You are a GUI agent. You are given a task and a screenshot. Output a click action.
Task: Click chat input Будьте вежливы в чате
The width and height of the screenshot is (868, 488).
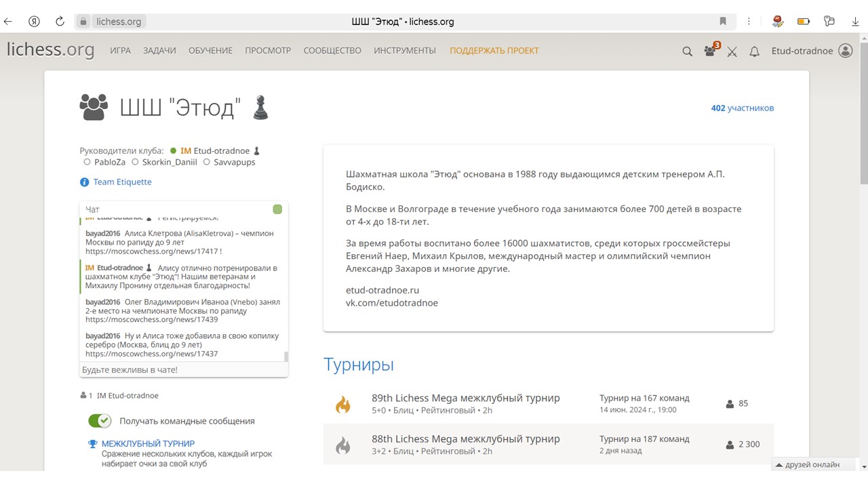[184, 370]
